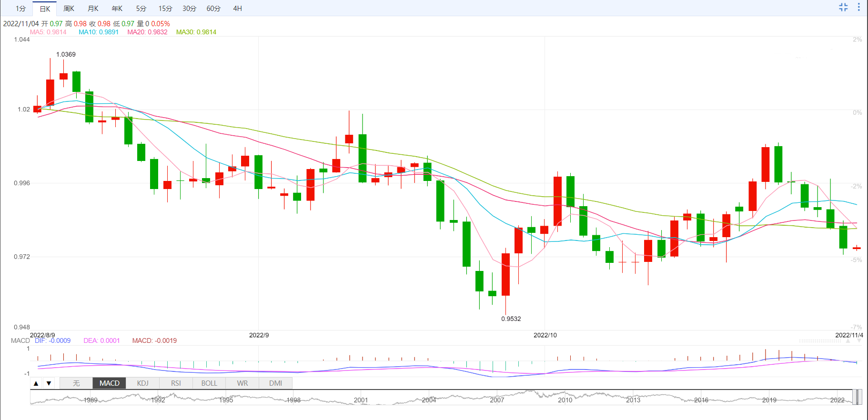Open the three-dot more options menu
Screen dimensions: 868x420
859,7
